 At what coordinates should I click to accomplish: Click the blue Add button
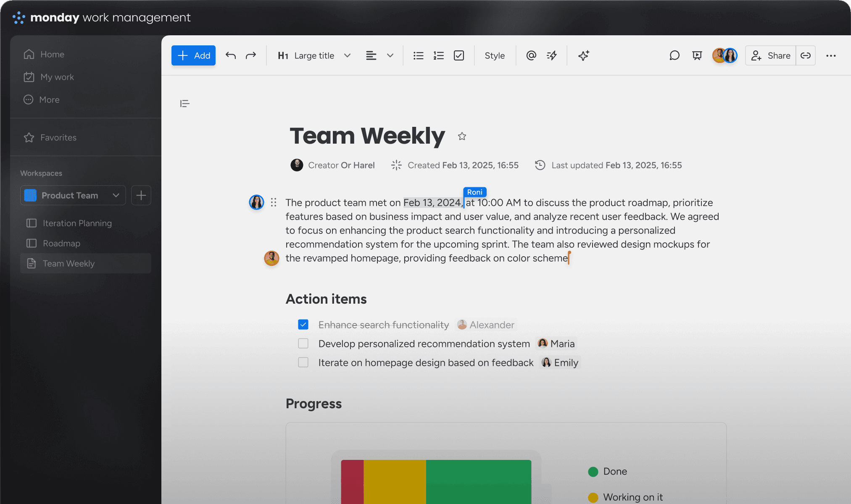(193, 55)
